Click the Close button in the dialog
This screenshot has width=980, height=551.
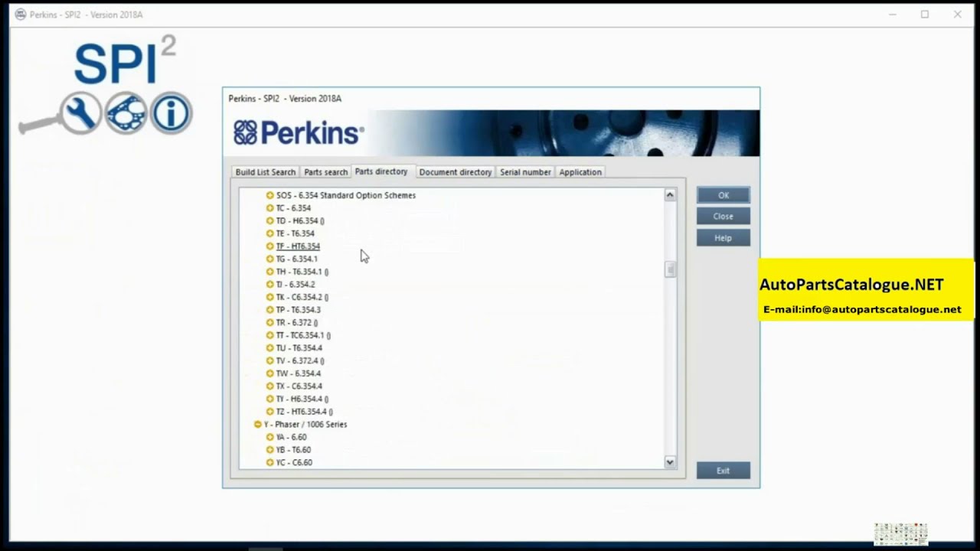pos(724,217)
